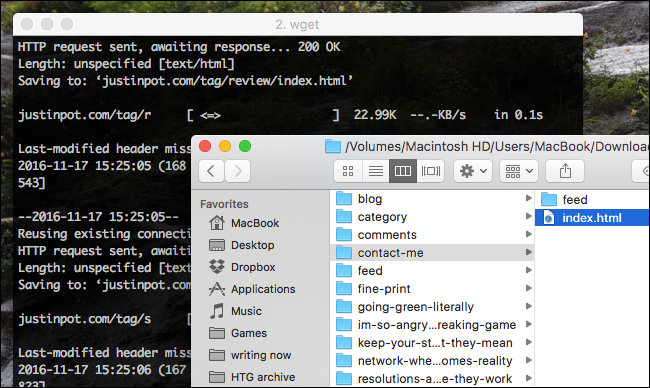Select the im-so-angry...reaking-game folder
This screenshot has width=650, height=388.
(x=432, y=325)
